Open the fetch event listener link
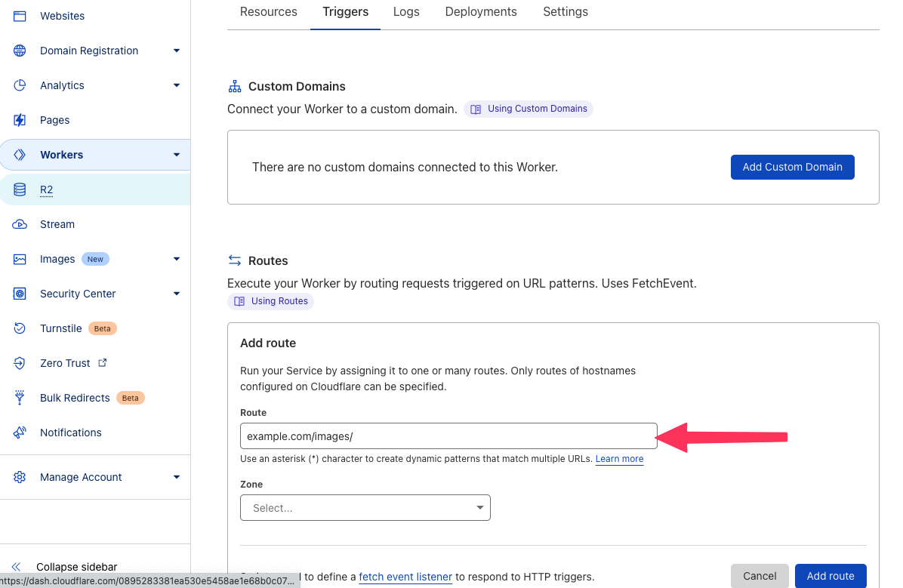 tap(405, 577)
